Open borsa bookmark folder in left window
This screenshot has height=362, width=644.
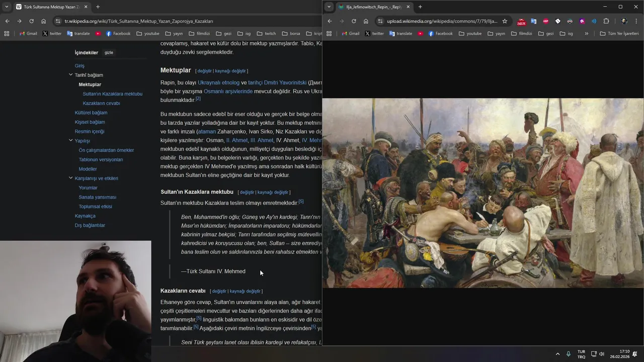tap(291, 34)
